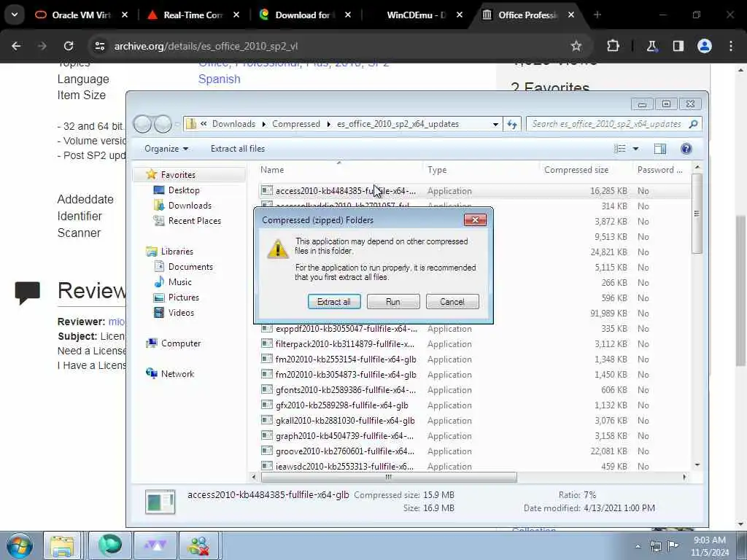Click the refresh button beside address bar
The image size is (747, 560).
pyautogui.click(x=512, y=124)
